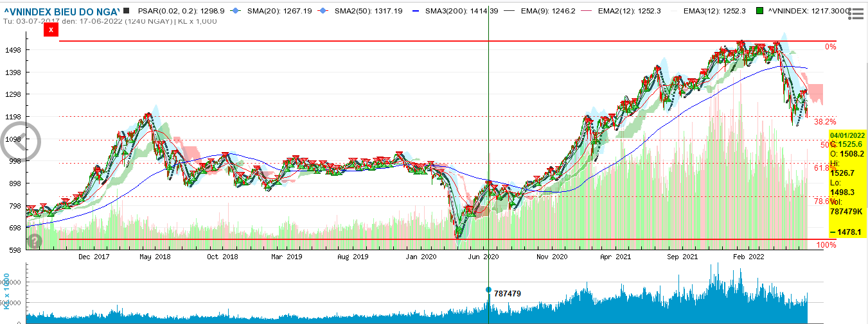
Task: Click the 38.2% Fibonacci level label
Action: pyautogui.click(x=825, y=121)
